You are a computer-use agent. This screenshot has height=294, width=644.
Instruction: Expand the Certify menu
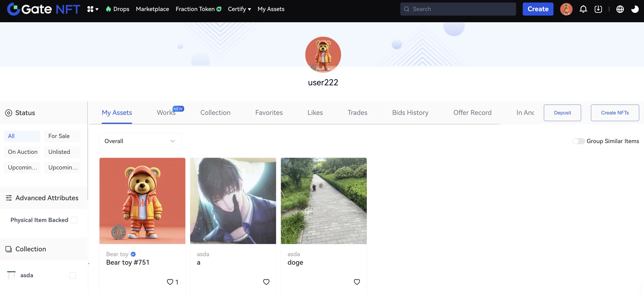tap(239, 9)
